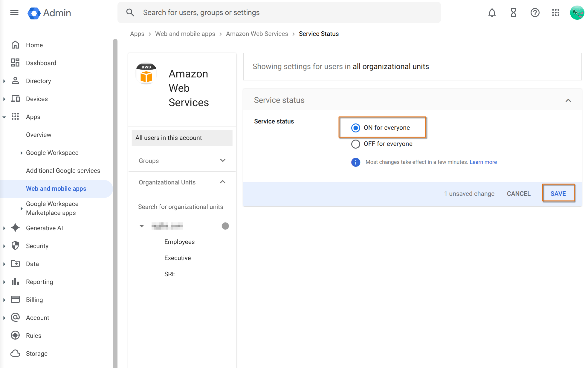This screenshot has width=588, height=368.
Task: Expand the Groups section dropdown
Action: (223, 161)
